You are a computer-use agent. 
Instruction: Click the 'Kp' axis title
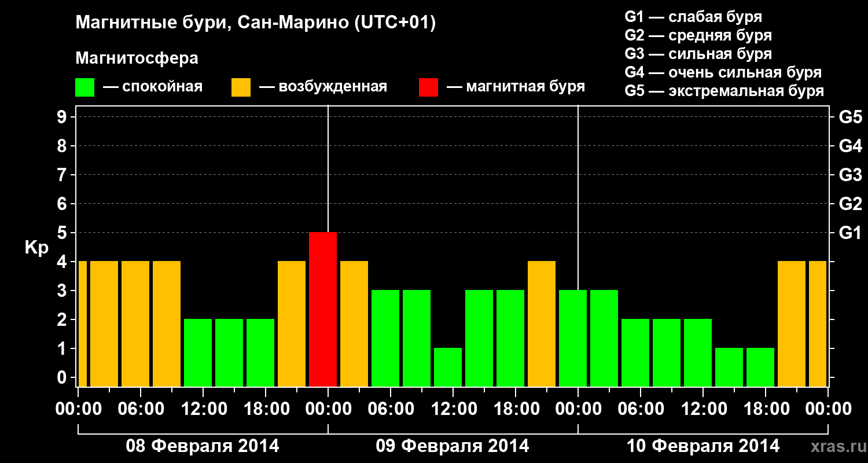36,248
